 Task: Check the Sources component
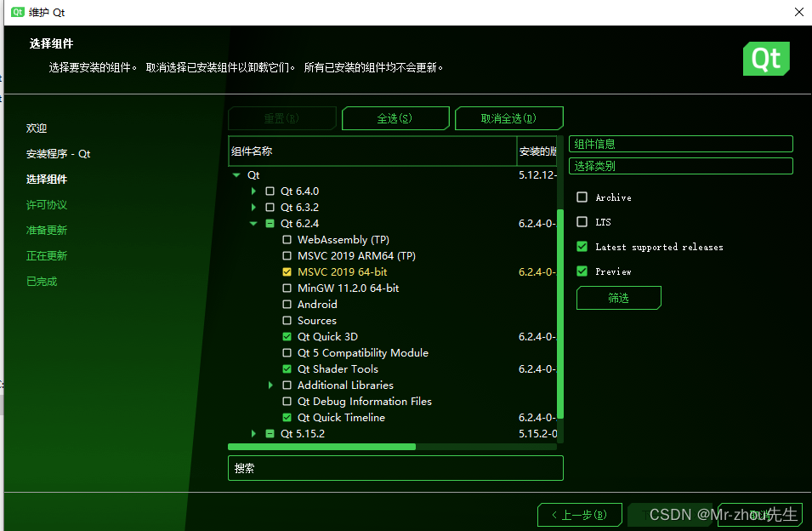287,320
